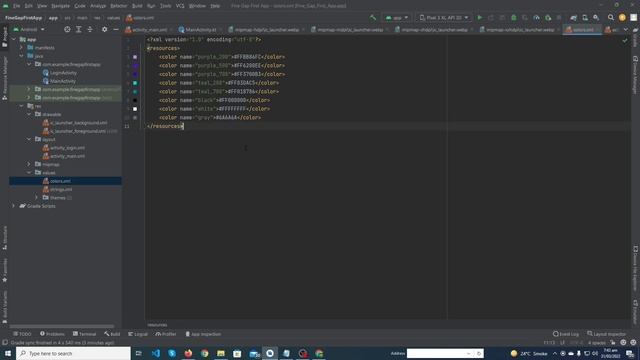Open the Pixel 3 XL device dropdown

[444, 18]
